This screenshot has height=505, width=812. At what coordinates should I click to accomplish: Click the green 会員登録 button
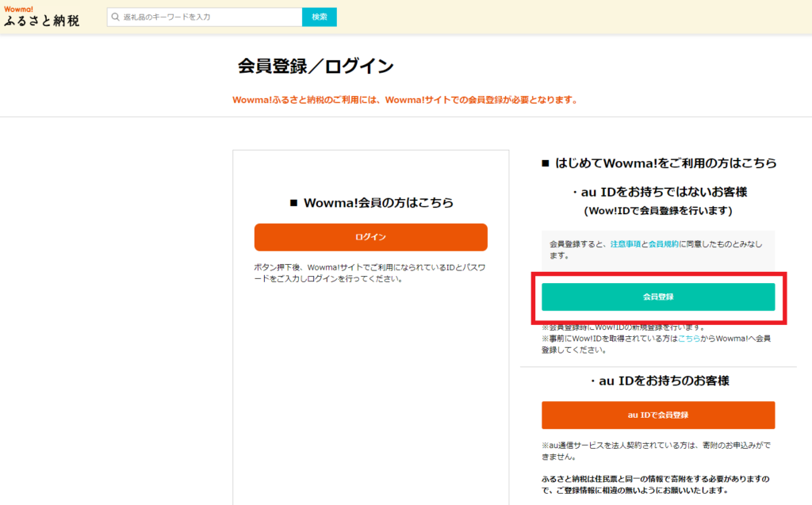coord(658,296)
